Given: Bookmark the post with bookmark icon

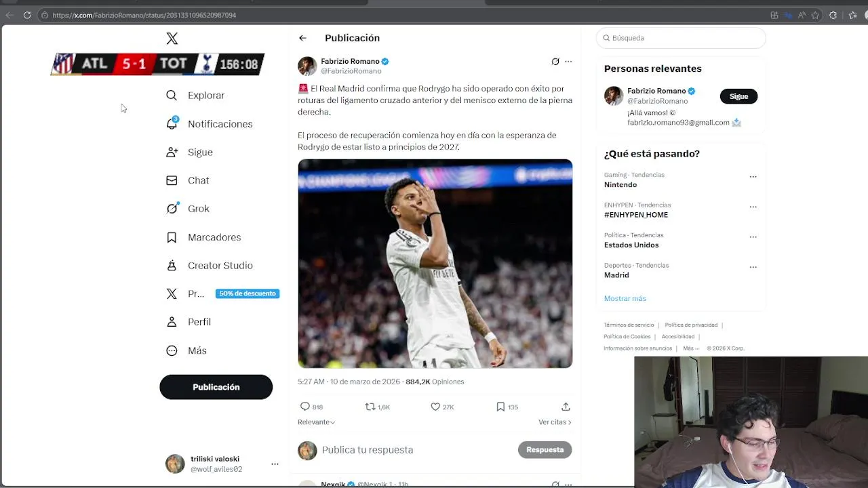Looking at the screenshot, I should pos(500,407).
